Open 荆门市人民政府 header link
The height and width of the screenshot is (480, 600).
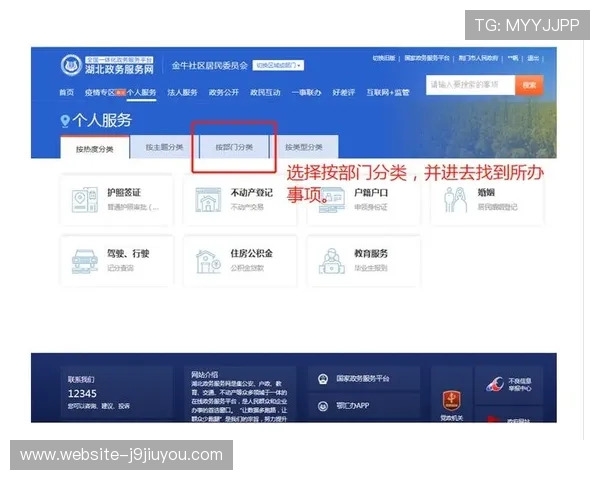point(478,58)
